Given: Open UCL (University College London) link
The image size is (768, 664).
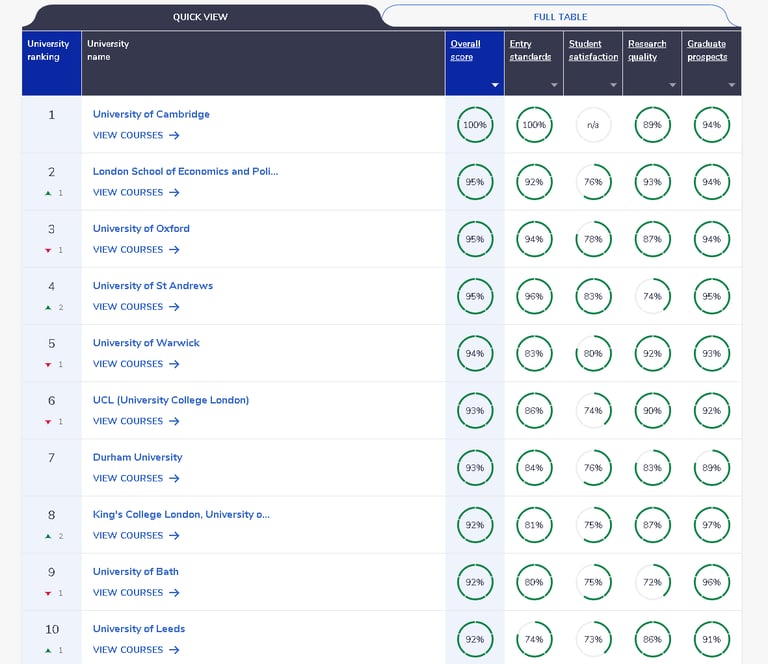Looking at the screenshot, I should pyautogui.click(x=171, y=400).
